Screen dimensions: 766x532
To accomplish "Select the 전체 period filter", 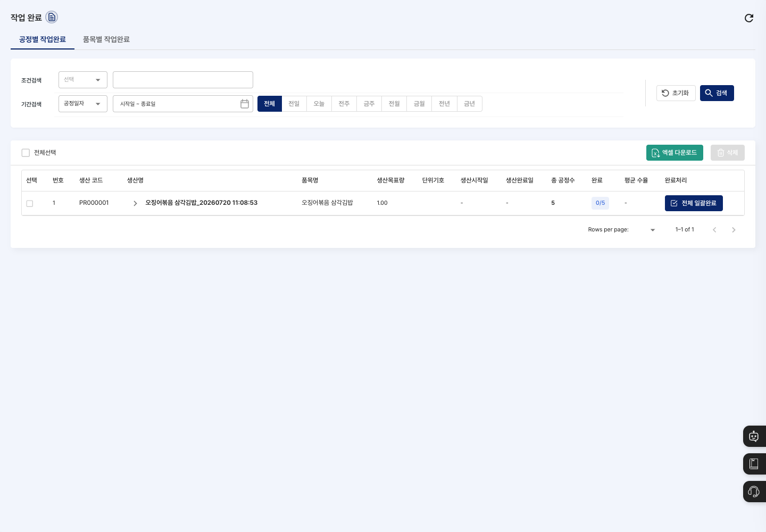I will click(x=270, y=104).
